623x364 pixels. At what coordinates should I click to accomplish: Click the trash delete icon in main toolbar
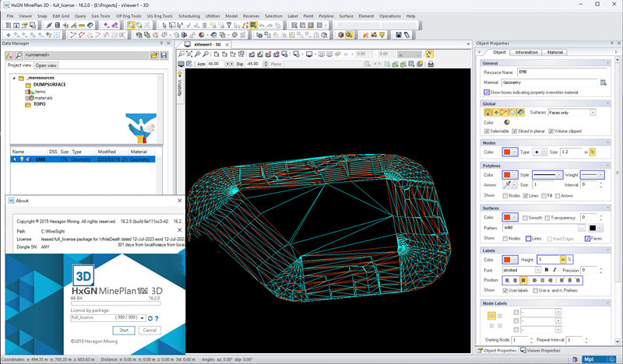click(205, 26)
